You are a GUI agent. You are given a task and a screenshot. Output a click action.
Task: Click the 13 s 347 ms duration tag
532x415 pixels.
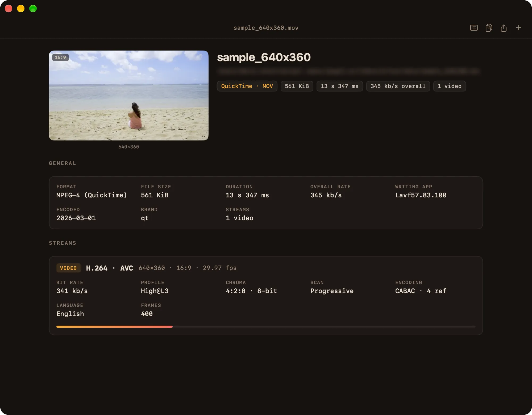point(340,86)
